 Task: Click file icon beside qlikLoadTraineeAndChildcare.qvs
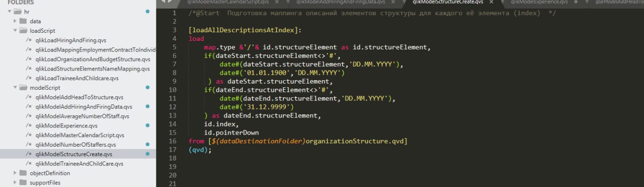(29, 79)
